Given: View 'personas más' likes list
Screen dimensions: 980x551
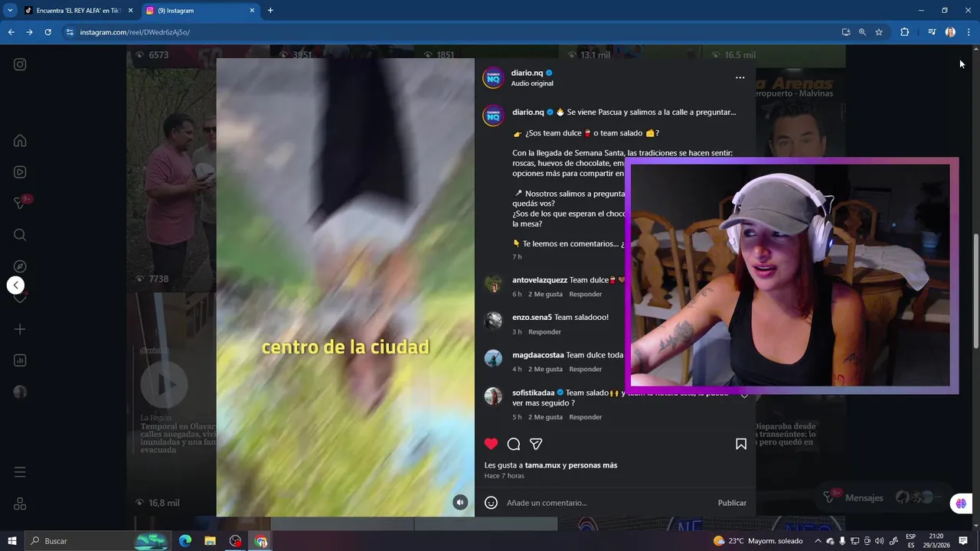Looking at the screenshot, I should pos(593,465).
